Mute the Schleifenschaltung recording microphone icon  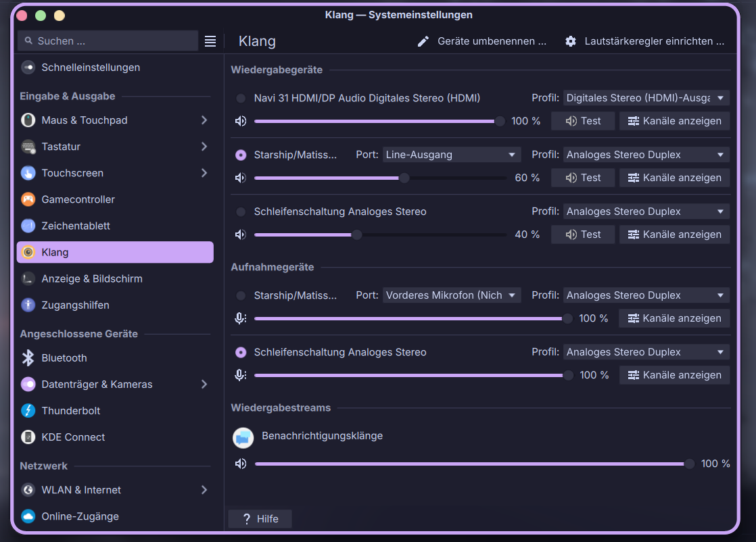click(x=241, y=375)
